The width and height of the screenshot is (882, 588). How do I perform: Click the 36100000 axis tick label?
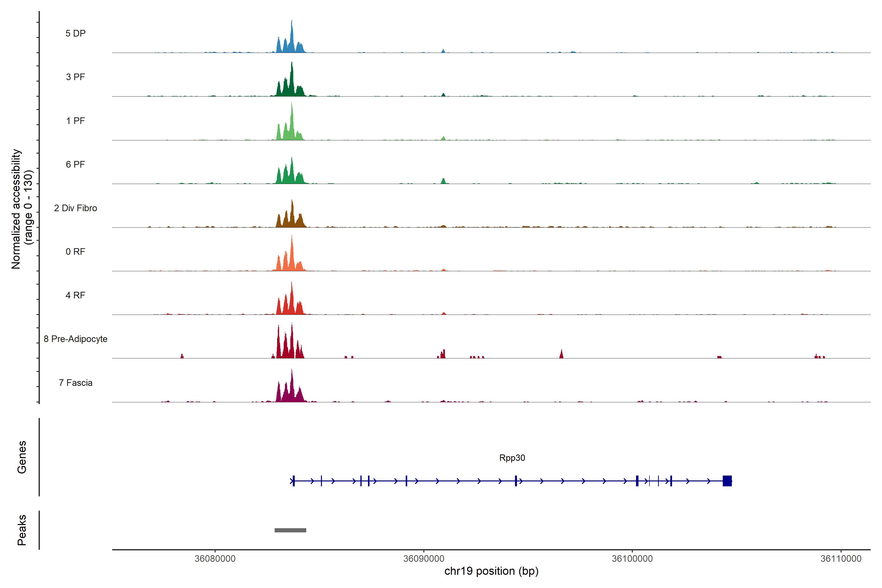tap(632, 558)
